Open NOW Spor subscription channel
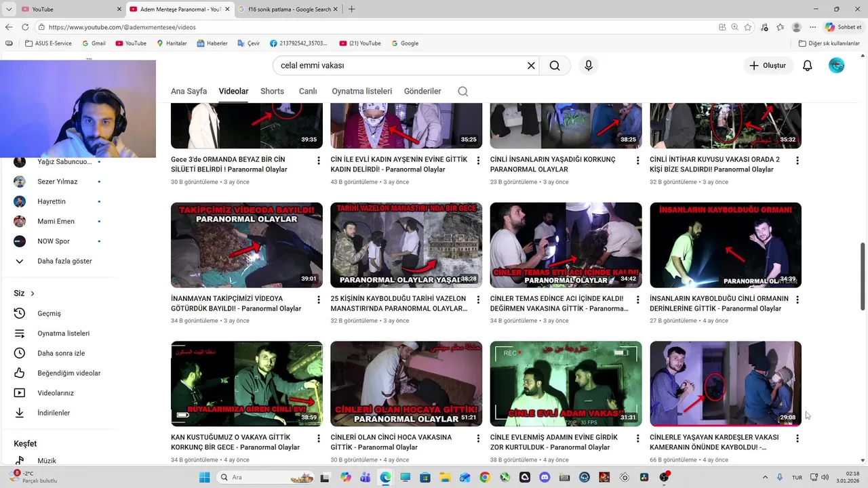This screenshot has width=868, height=488. point(53,241)
